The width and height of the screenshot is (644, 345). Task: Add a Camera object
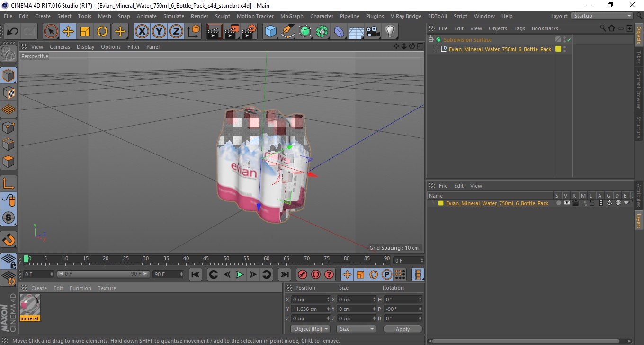tap(373, 32)
